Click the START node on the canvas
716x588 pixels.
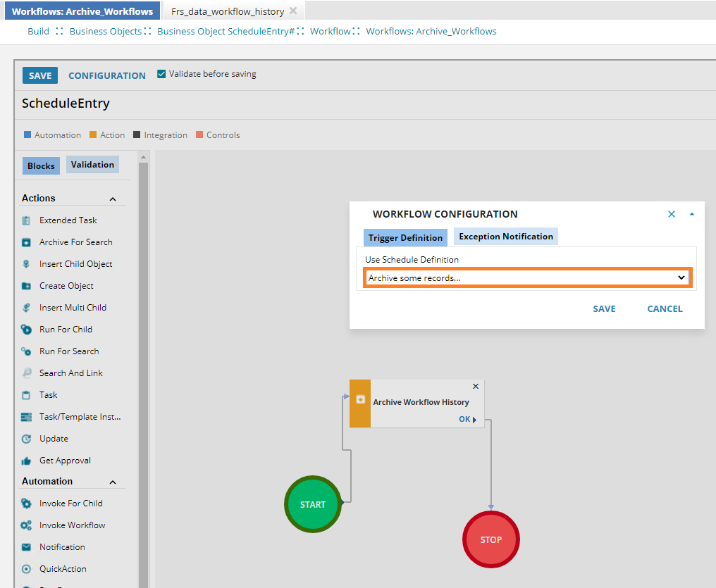pos(312,504)
